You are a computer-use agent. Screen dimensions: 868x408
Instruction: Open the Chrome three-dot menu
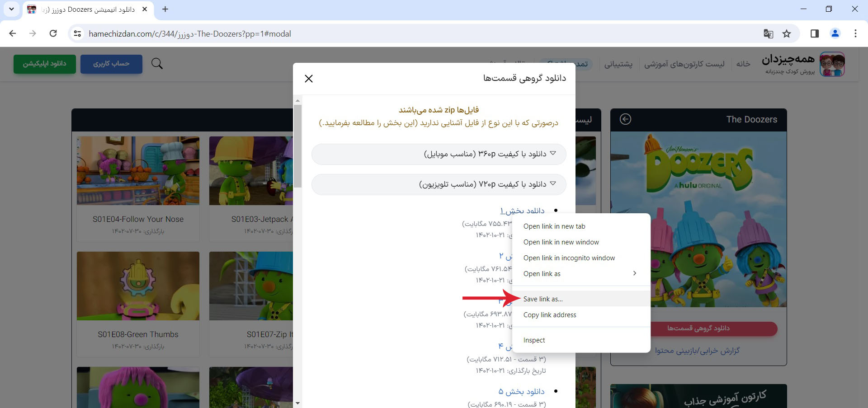(855, 33)
